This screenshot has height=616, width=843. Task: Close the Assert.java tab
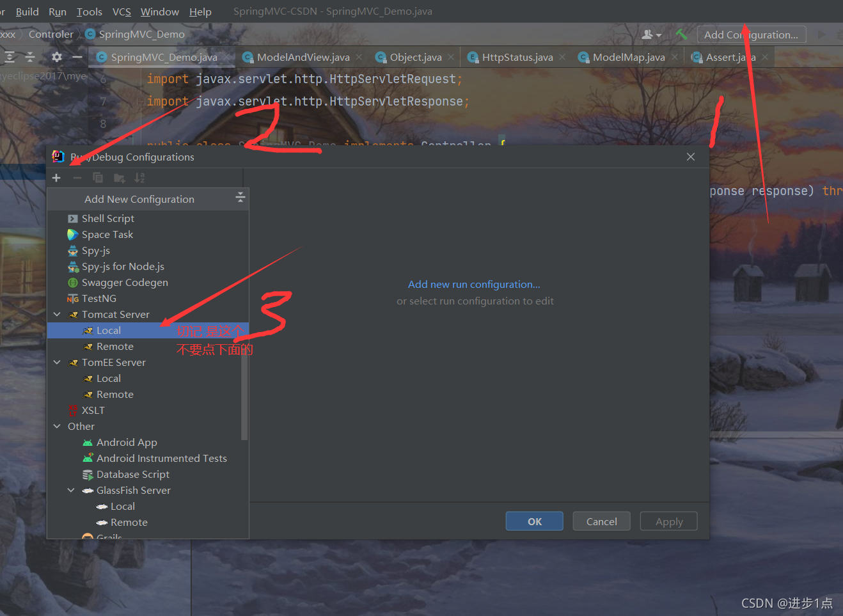click(x=765, y=57)
